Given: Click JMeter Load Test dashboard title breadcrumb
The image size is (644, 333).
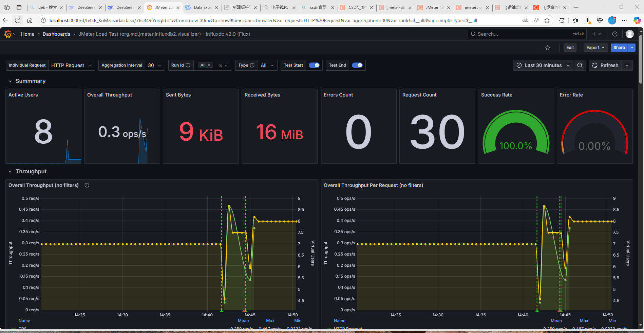Looking at the screenshot, I should [x=164, y=34].
